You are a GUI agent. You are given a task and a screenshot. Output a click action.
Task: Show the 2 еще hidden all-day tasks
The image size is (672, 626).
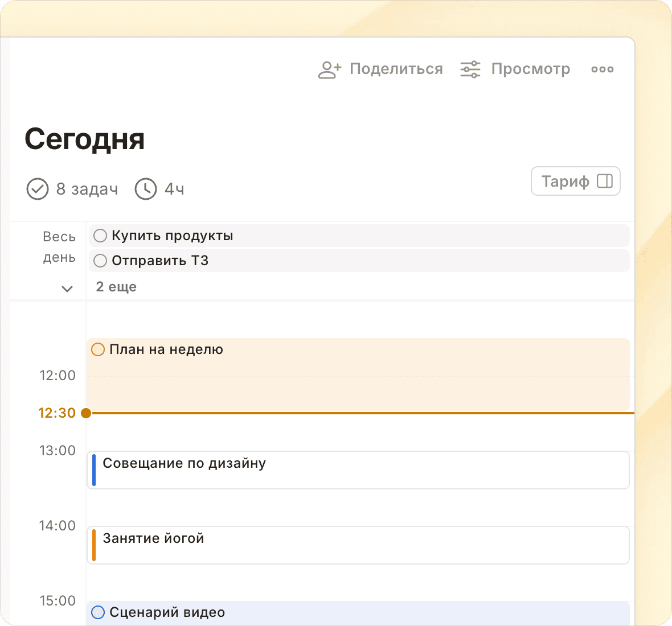coord(116,287)
